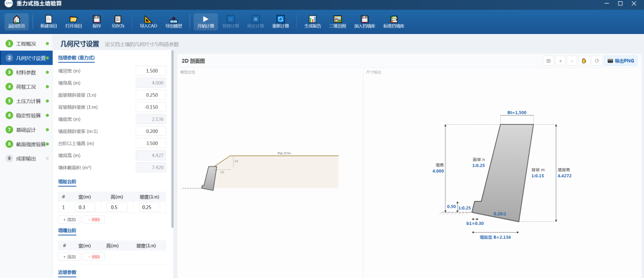Screen dimensions: 644x278
Task: Select step 2 几何尺寸设置
Action: (26, 58)
